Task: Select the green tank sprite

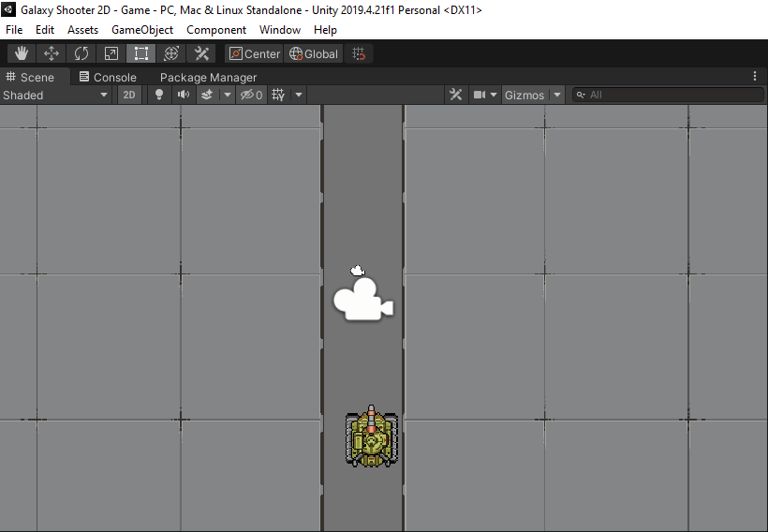Action: pos(371,436)
